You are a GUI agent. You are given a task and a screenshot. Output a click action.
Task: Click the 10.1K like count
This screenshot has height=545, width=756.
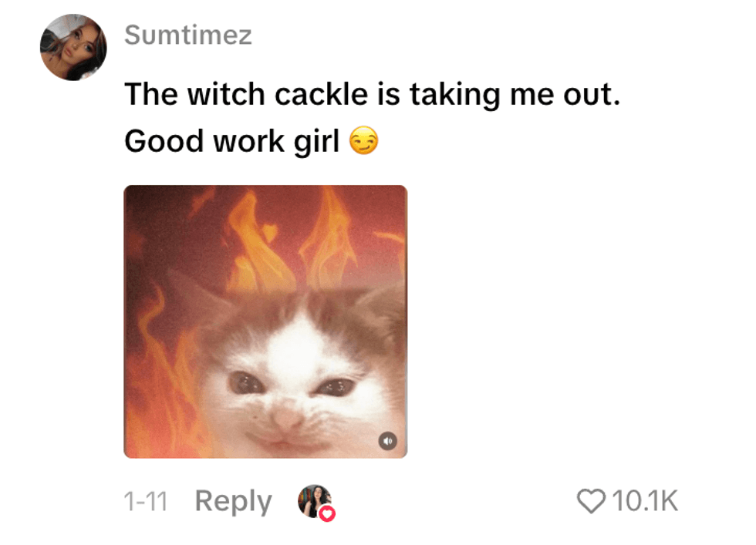[x=645, y=501]
